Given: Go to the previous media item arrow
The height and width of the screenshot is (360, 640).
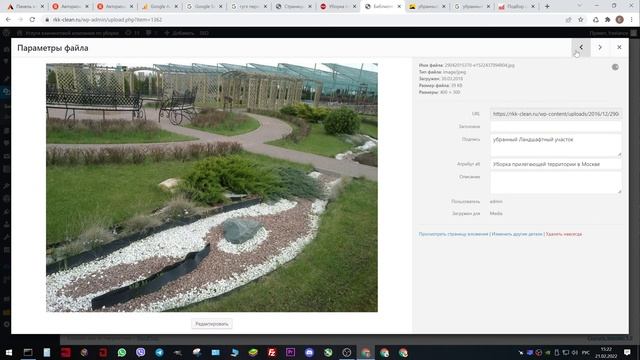Looking at the screenshot, I should coord(581,47).
